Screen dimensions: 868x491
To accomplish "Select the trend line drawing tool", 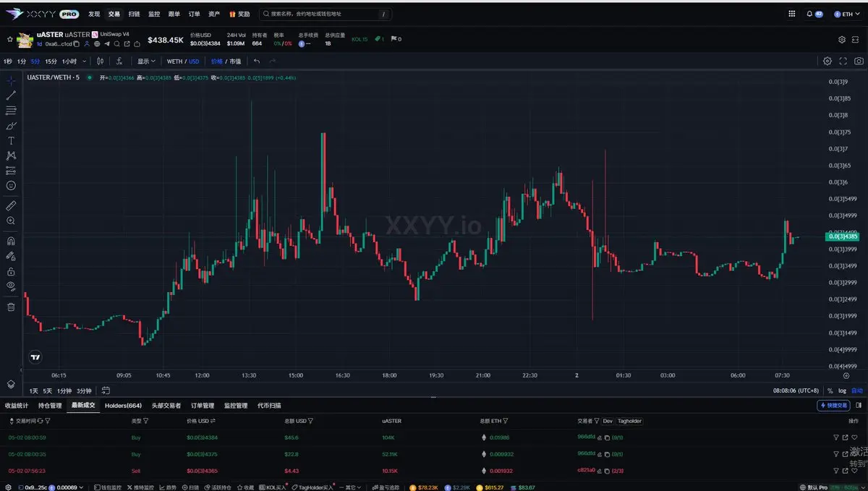I will 11,95.
